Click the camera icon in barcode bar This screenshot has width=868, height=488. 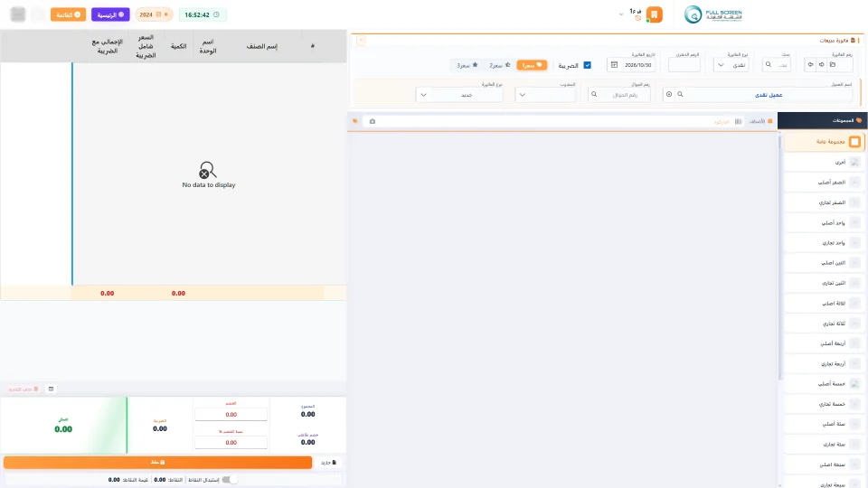372,121
